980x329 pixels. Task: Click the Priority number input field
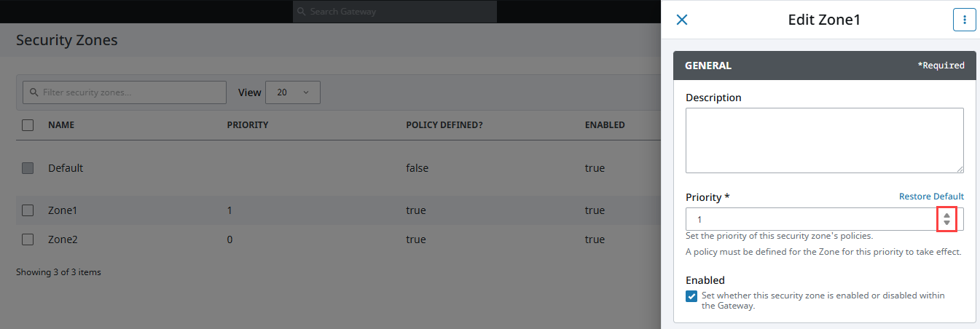click(809, 219)
